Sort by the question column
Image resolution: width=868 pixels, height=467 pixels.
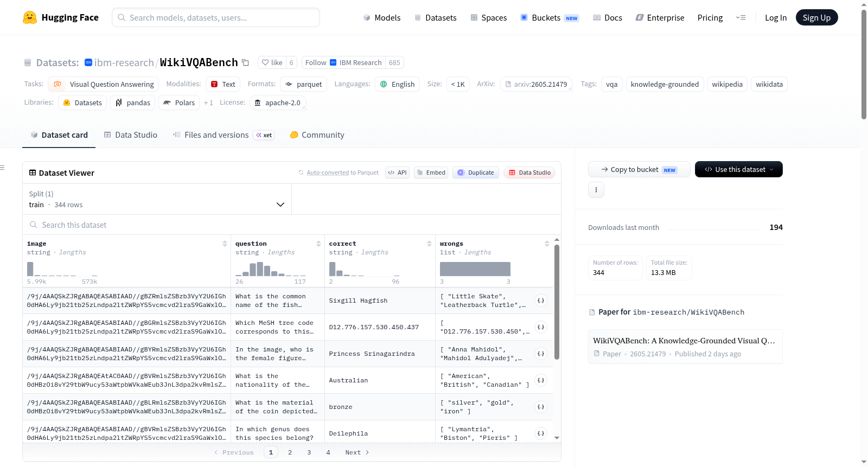click(x=318, y=244)
